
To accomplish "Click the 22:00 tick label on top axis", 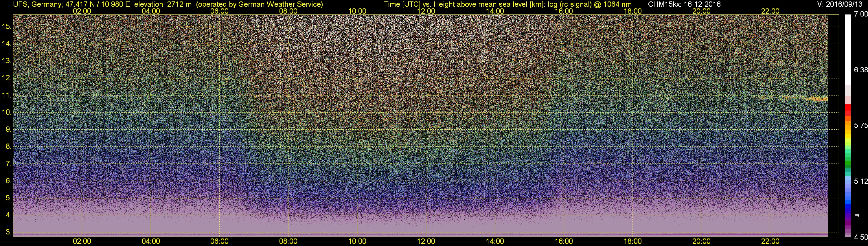I will 770,11.
